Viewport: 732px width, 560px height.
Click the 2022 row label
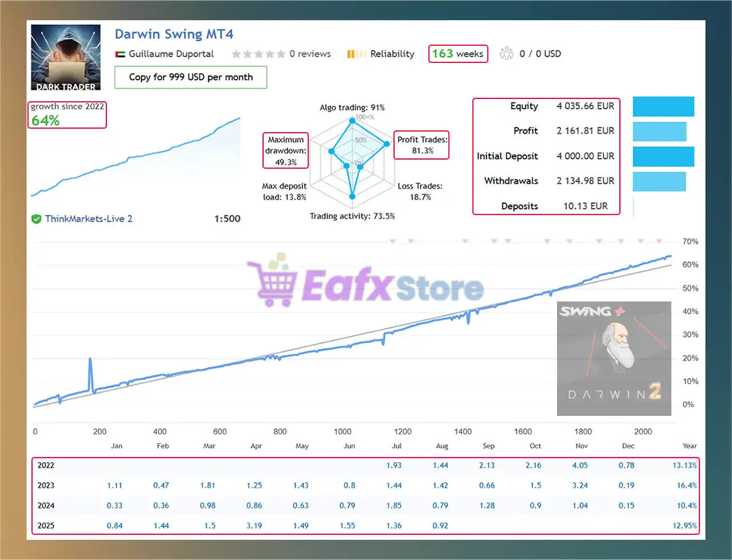[46, 466]
